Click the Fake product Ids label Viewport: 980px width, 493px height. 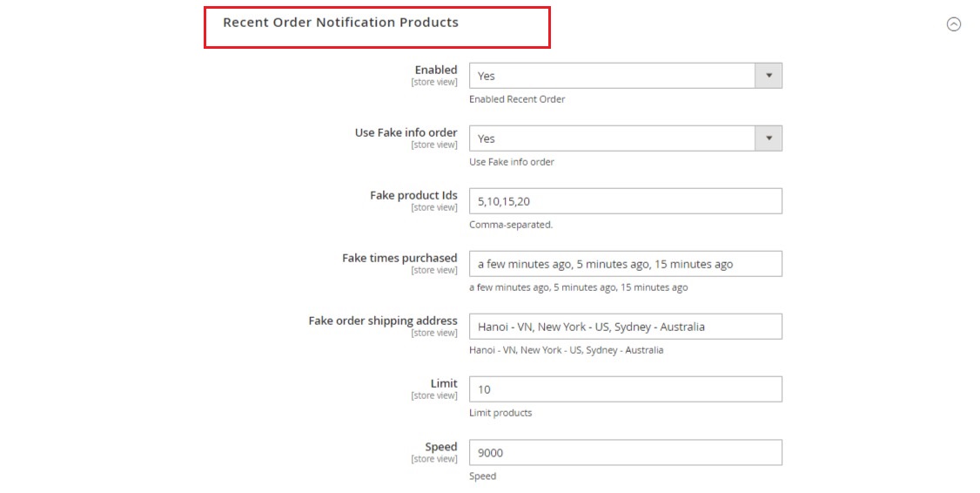[413, 195]
